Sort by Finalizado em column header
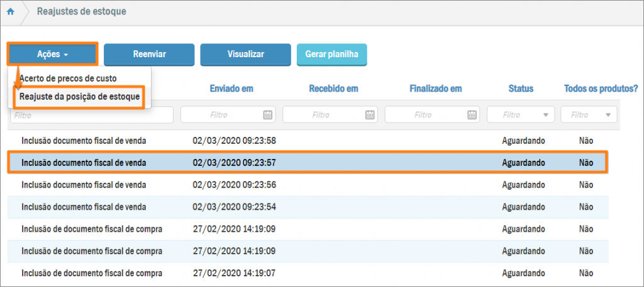 click(435, 89)
